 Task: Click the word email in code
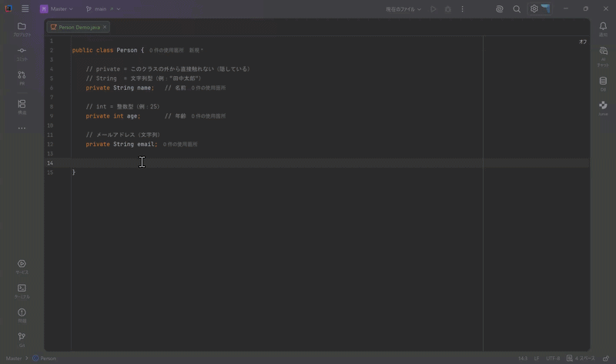[x=146, y=144]
